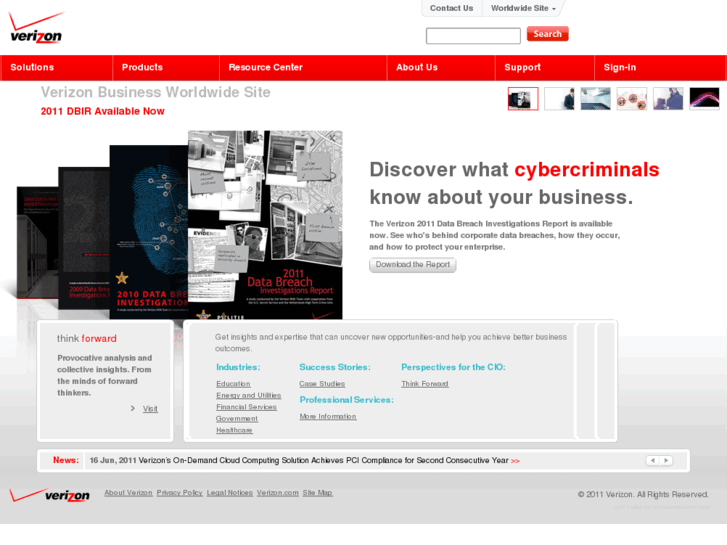This screenshot has width=727, height=545.
Task: Click the Contact Us link
Action: pyautogui.click(x=451, y=8)
